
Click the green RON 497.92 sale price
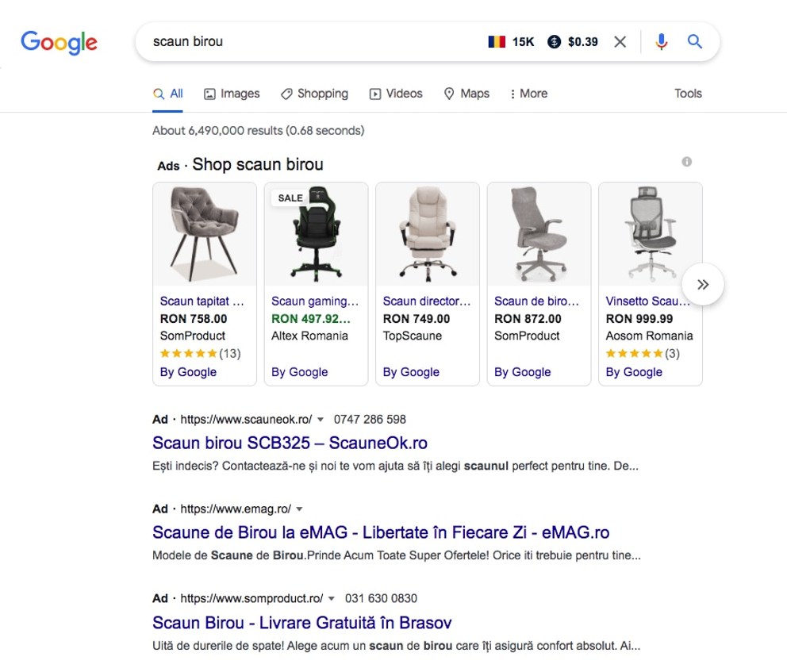coord(311,319)
